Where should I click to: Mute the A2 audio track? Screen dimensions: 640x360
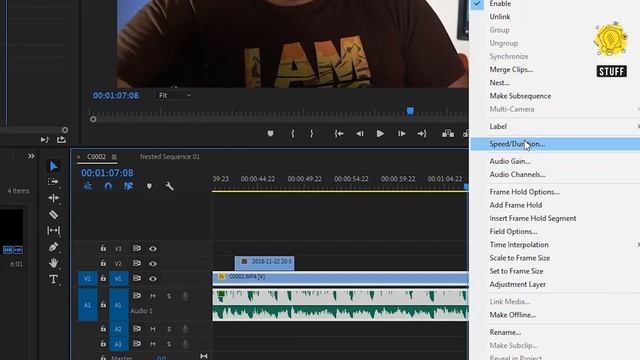(153, 329)
